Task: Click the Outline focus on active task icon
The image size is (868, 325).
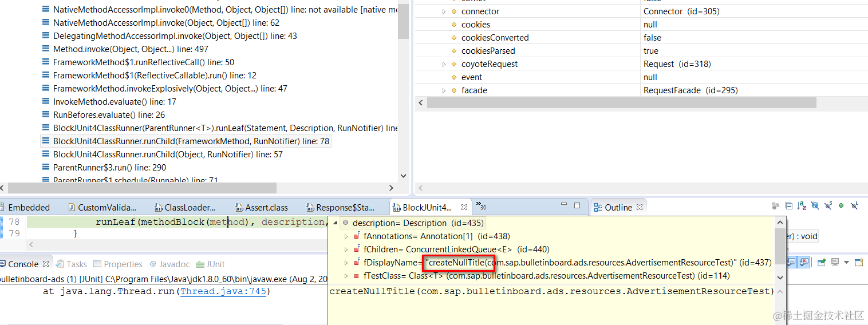Action: (x=775, y=206)
